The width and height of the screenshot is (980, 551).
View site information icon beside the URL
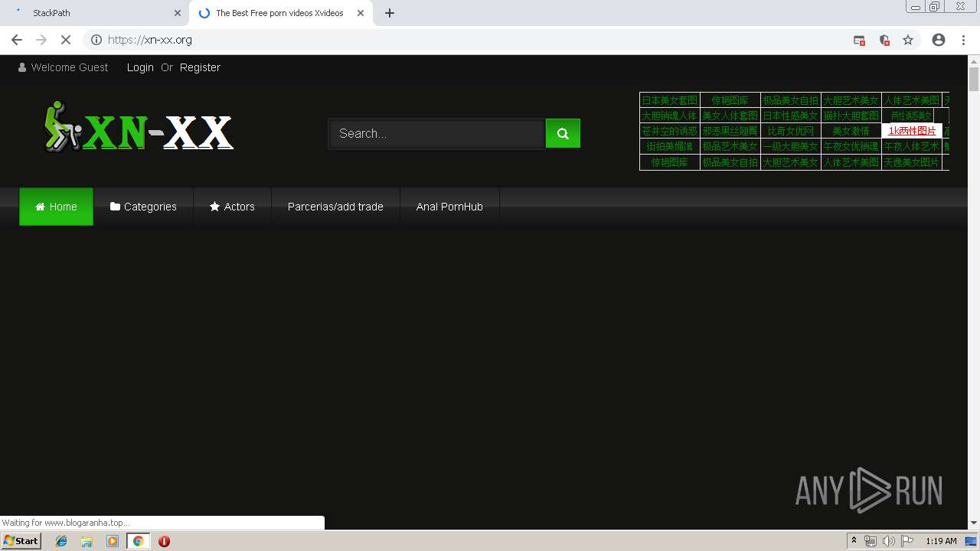pyautogui.click(x=96, y=40)
